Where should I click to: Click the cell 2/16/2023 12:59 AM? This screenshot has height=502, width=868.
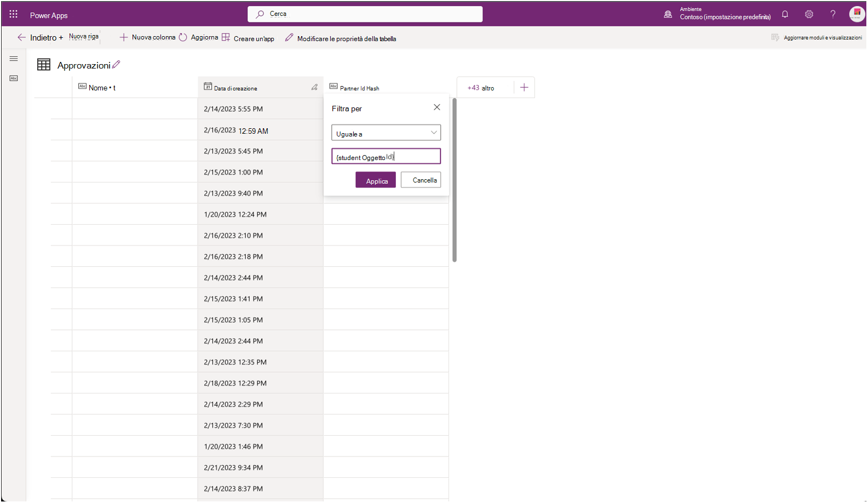(260, 130)
